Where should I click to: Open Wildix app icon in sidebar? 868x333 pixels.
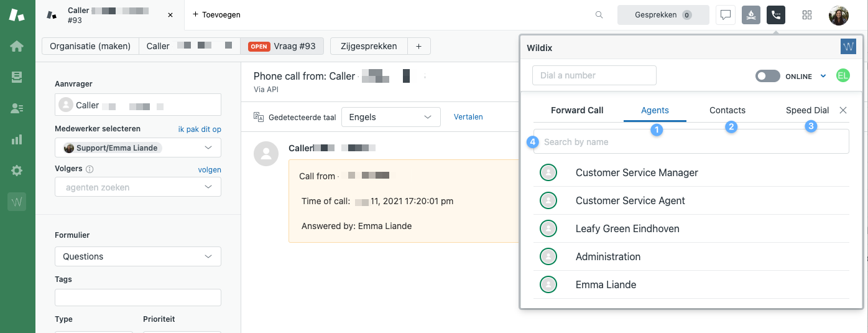pos(17,202)
